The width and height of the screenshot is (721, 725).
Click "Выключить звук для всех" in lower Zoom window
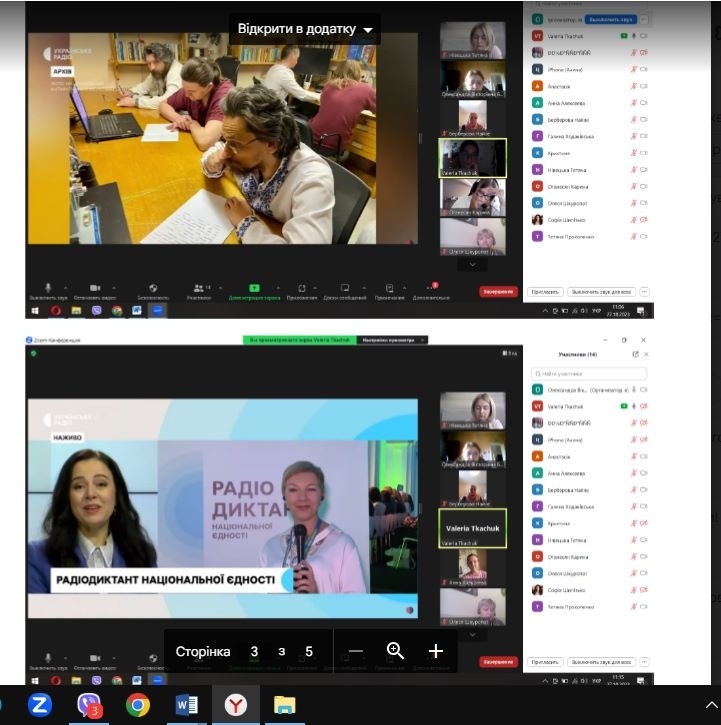click(601, 661)
